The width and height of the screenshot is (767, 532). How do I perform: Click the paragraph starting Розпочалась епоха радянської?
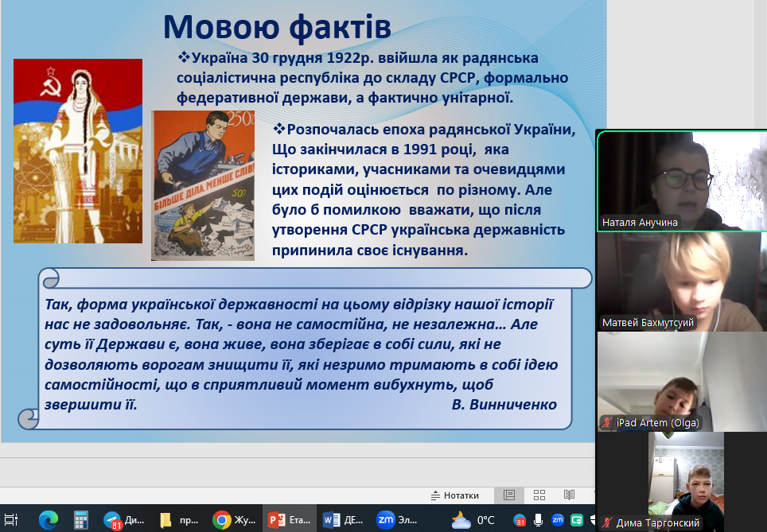[423, 190]
